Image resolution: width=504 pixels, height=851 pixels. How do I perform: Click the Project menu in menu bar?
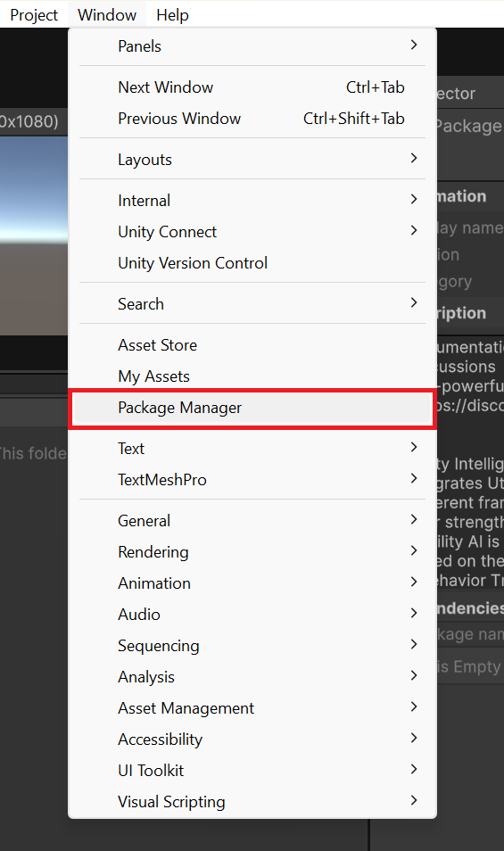34,14
